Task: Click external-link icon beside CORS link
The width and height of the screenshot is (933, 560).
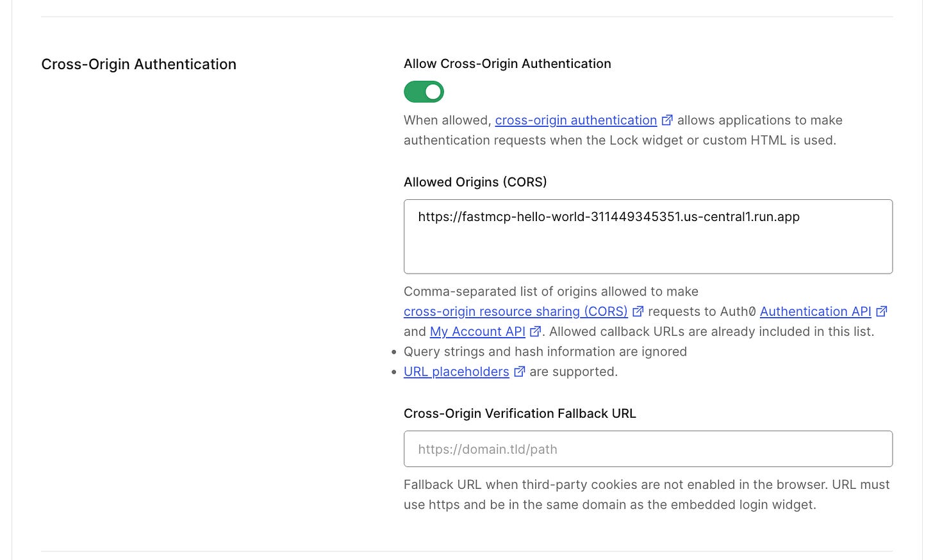Action: (x=638, y=311)
